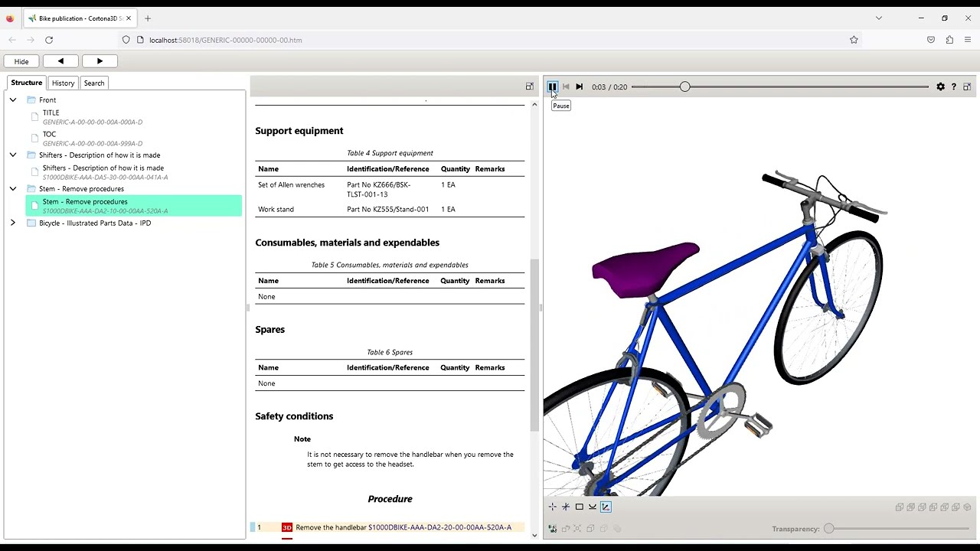This screenshot has height=551, width=980.
Task: Reload the current page
Action: (x=49, y=40)
